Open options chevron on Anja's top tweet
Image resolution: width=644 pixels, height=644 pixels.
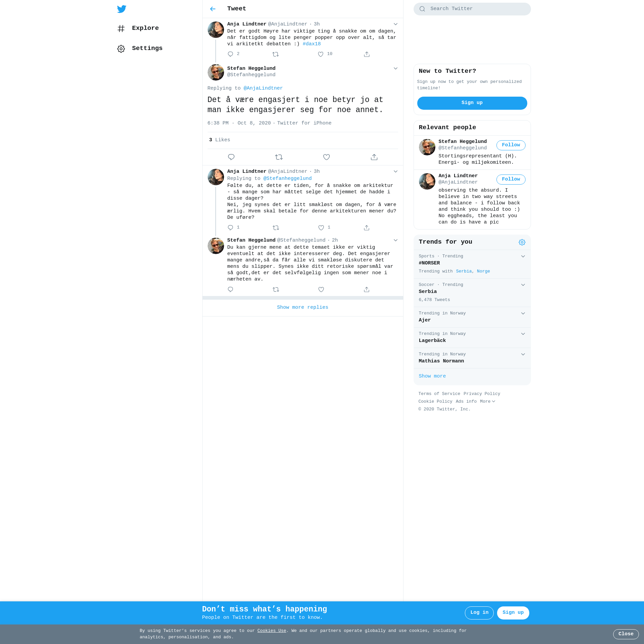tap(395, 24)
